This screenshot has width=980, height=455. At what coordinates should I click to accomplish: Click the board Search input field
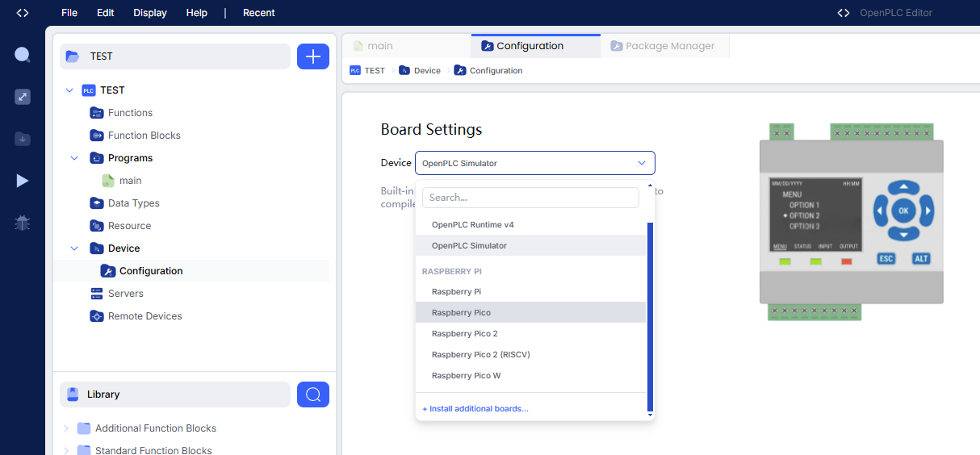530,198
